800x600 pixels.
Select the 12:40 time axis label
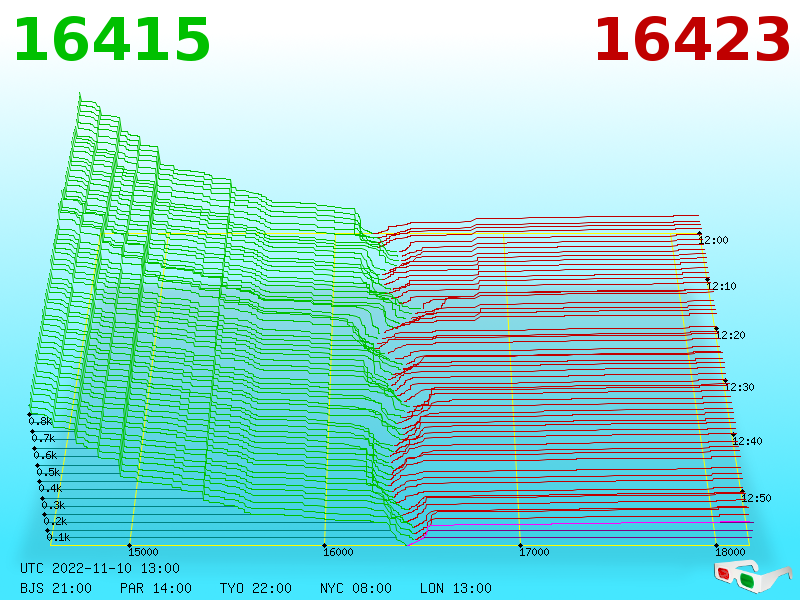[x=747, y=441]
